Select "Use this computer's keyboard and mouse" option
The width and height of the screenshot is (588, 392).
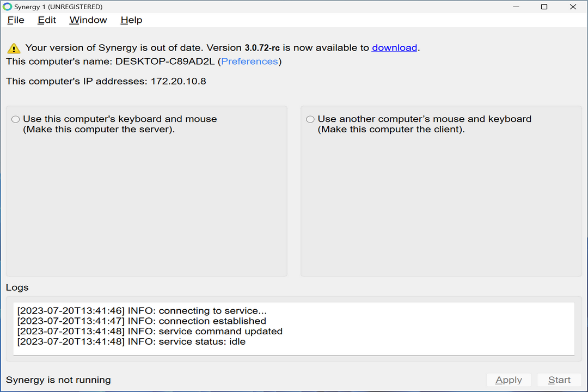pos(16,119)
